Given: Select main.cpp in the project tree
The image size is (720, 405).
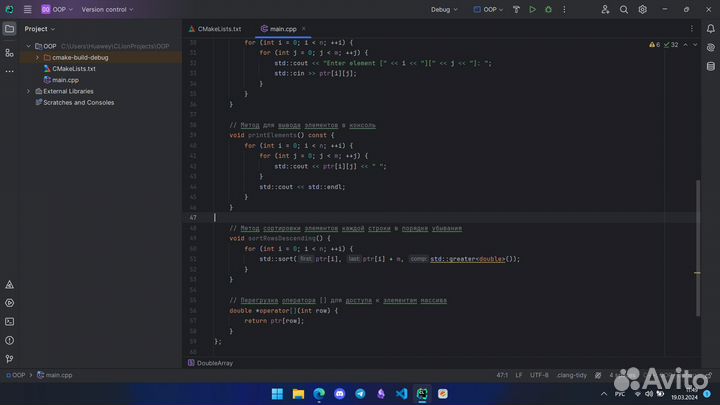Looking at the screenshot, I should point(65,80).
